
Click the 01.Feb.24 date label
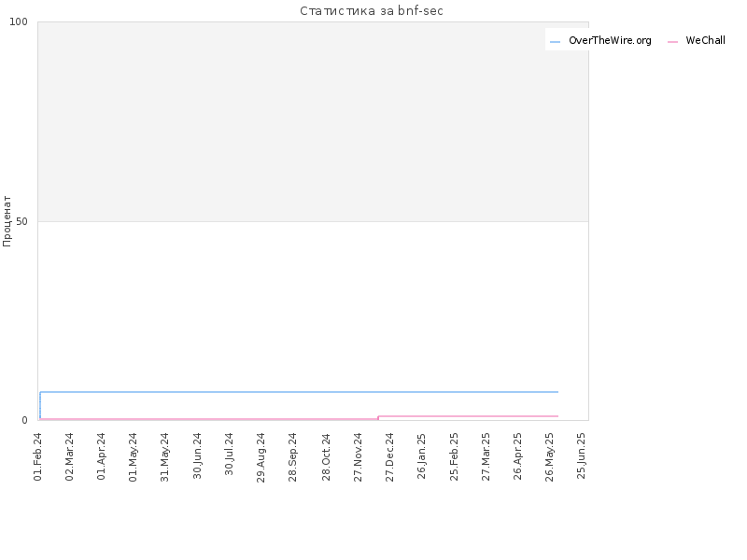pos(38,456)
